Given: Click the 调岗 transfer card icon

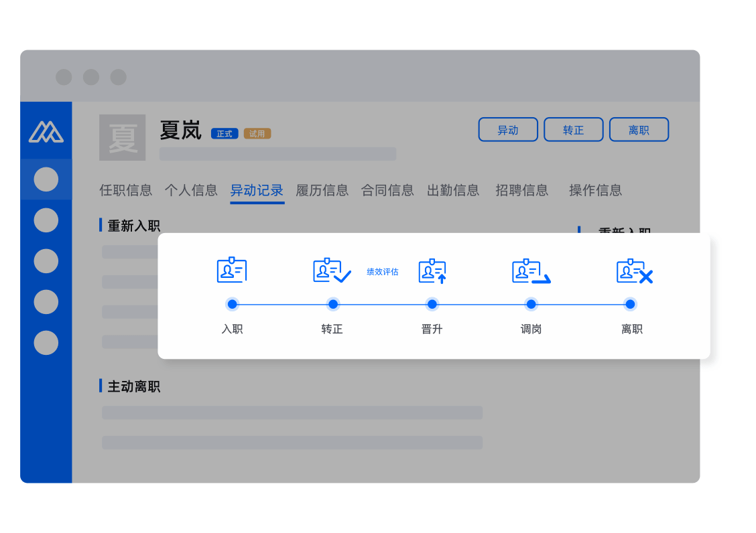Looking at the screenshot, I should point(531,271).
